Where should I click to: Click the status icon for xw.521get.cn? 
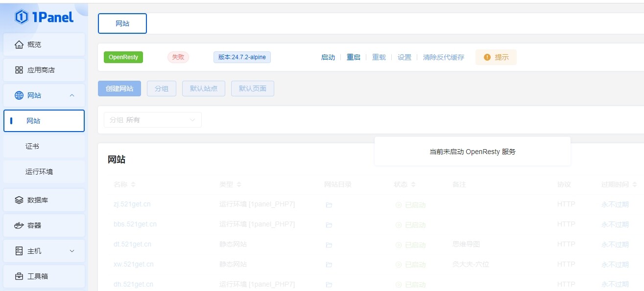click(399, 265)
